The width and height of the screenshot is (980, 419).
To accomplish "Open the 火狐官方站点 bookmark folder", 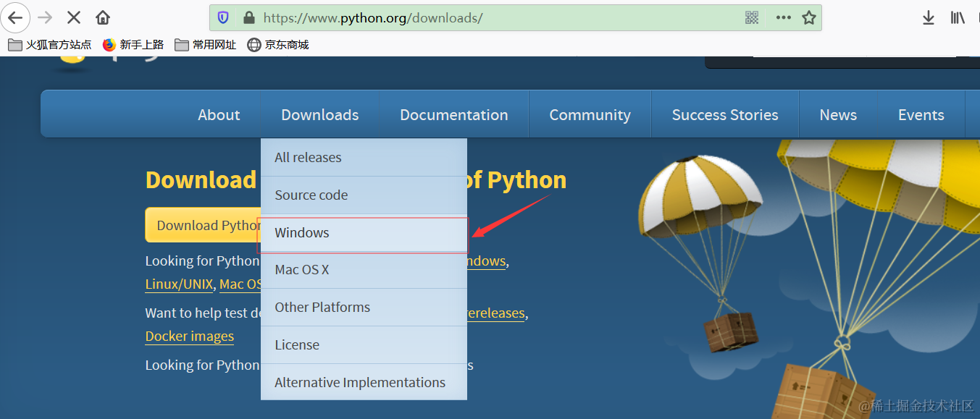I will [50, 45].
